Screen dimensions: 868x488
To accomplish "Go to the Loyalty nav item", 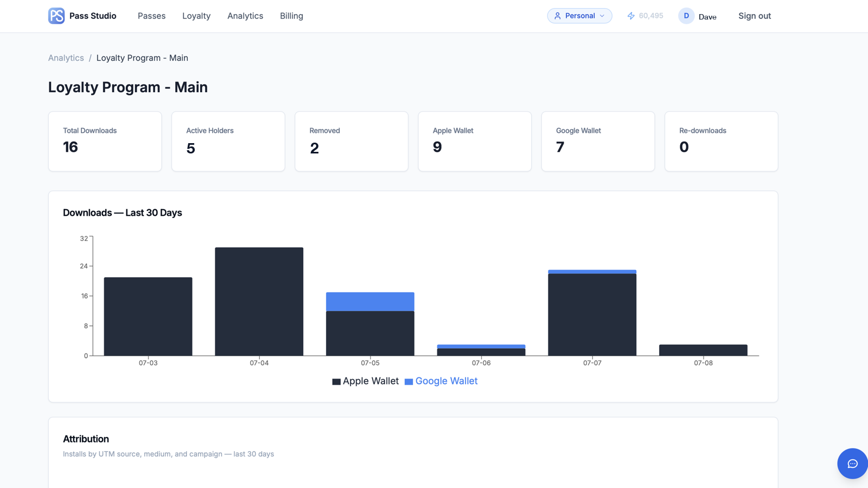I will 196,16.
